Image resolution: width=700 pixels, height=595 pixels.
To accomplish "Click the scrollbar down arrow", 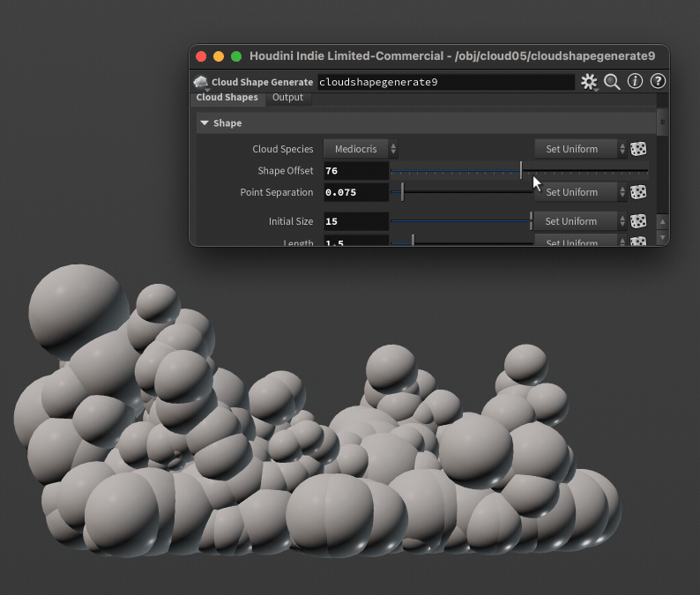I will pos(662,237).
